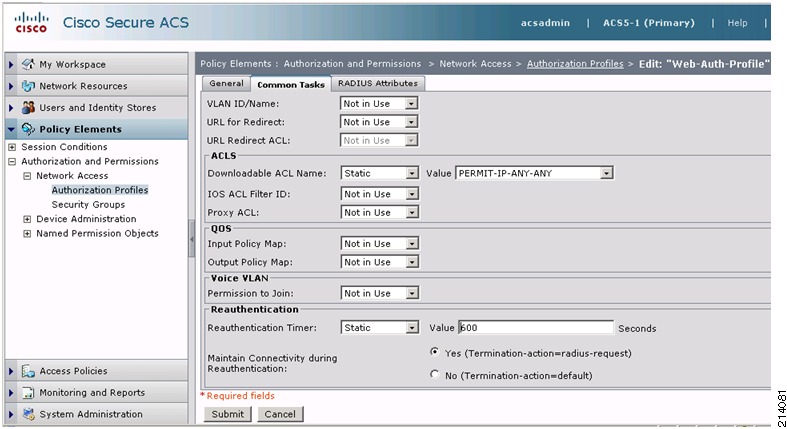Expand System Administration arrow
The image size is (787, 429).
pyautogui.click(x=11, y=414)
